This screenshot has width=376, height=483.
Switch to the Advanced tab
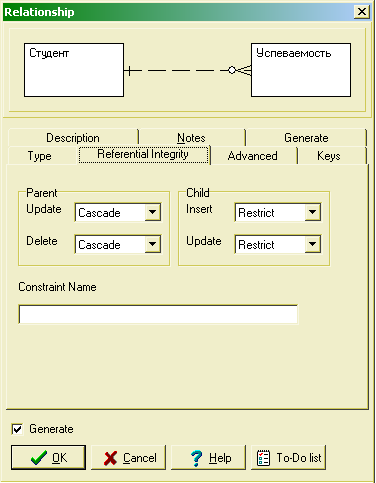pos(253,156)
